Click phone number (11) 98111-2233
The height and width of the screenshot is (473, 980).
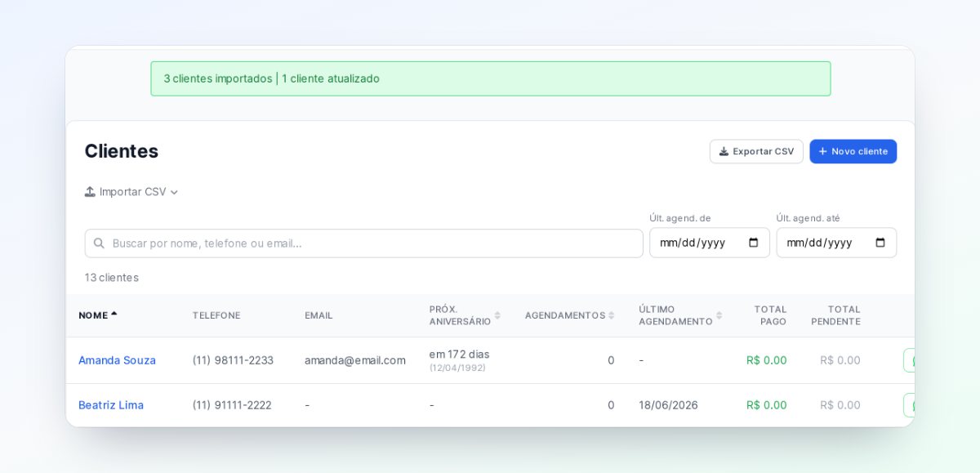(233, 360)
